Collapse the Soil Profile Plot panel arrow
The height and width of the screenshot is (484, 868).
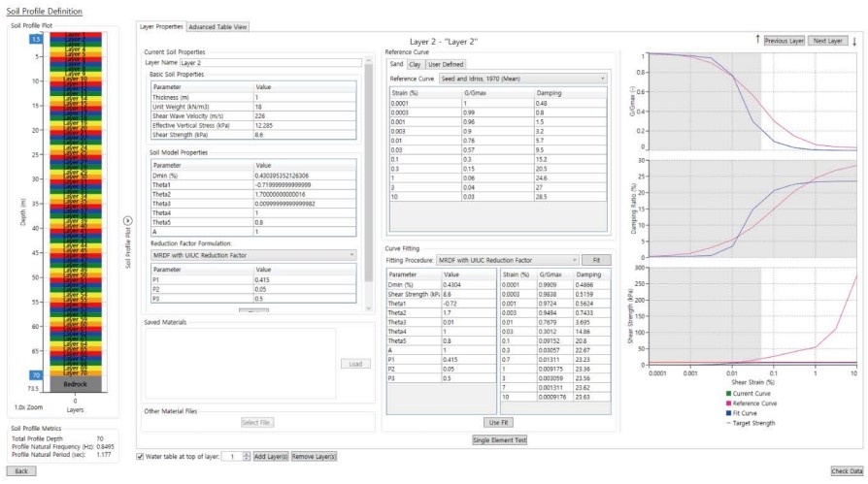click(x=127, y=221)
